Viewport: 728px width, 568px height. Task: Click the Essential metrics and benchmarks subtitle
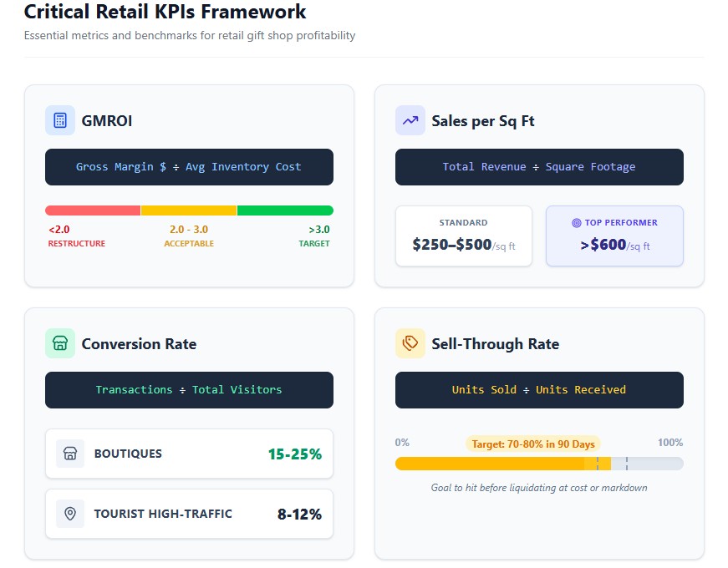190,35
